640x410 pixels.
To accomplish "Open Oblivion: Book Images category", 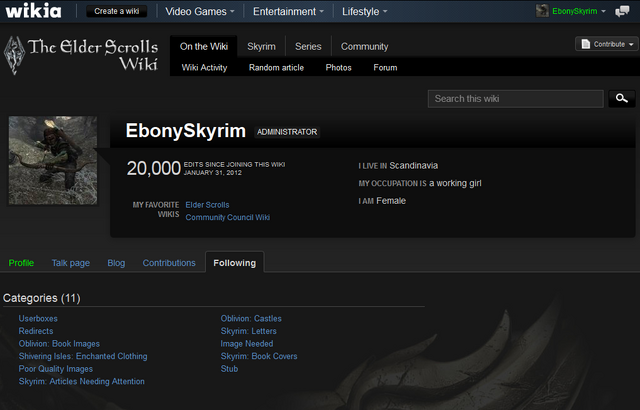I will (x=59, y=344).
